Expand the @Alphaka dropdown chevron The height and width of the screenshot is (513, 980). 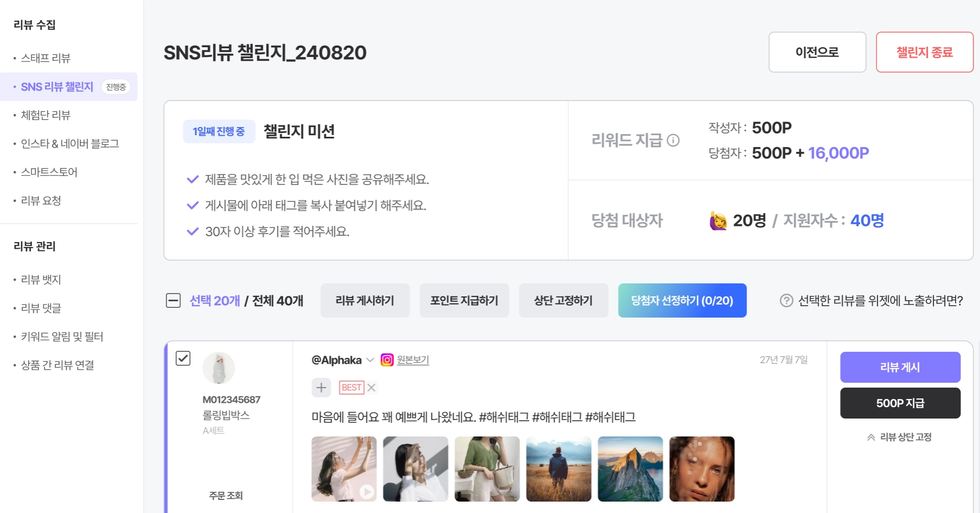[x=370, y=360]
